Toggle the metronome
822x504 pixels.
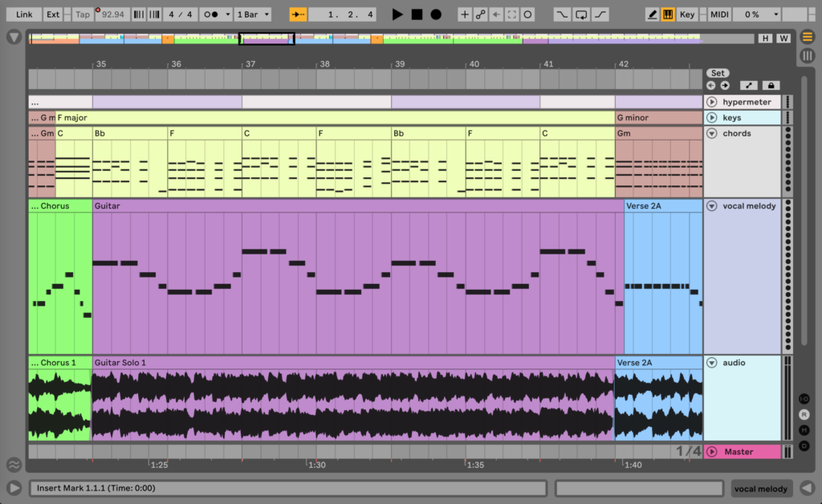point(212,14)
